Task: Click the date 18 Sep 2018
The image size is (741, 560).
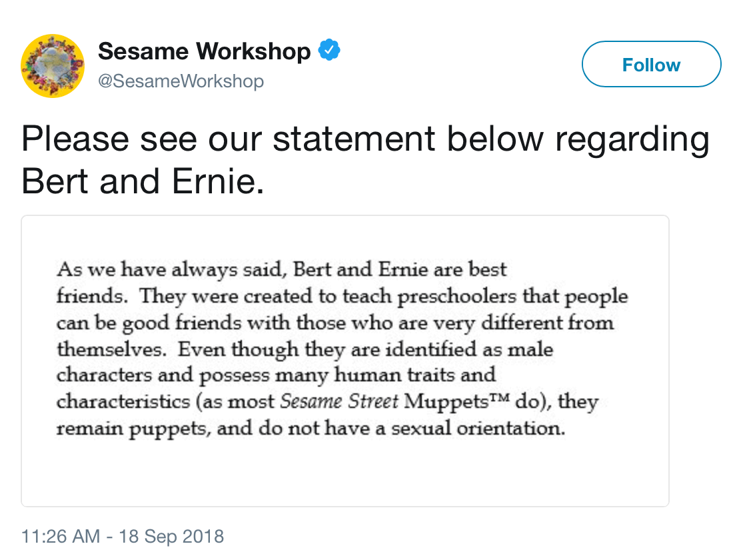Action: click(x=171, y=536)
